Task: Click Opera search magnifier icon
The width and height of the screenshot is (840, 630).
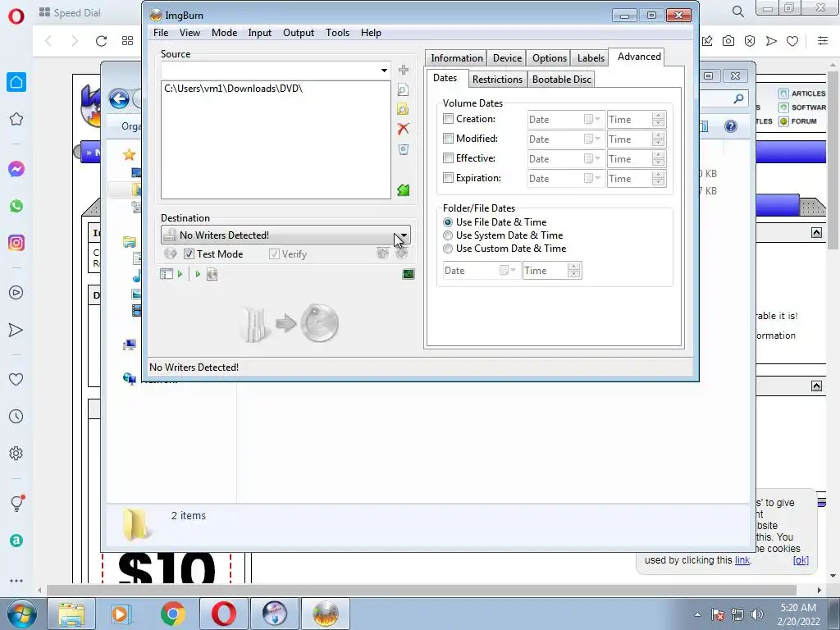Action: [737, 11]
